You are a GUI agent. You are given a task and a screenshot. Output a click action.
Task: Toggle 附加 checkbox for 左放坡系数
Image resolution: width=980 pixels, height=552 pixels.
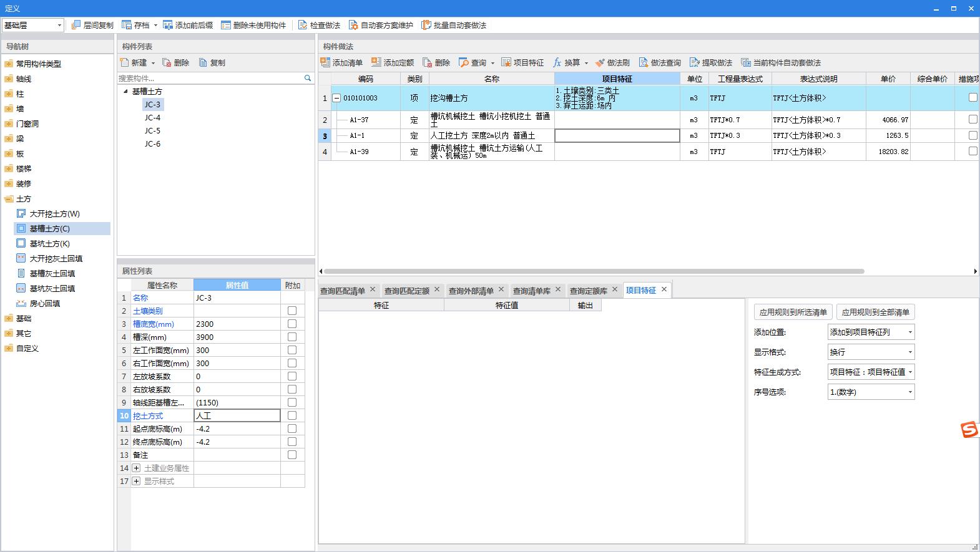coord(292,376)
